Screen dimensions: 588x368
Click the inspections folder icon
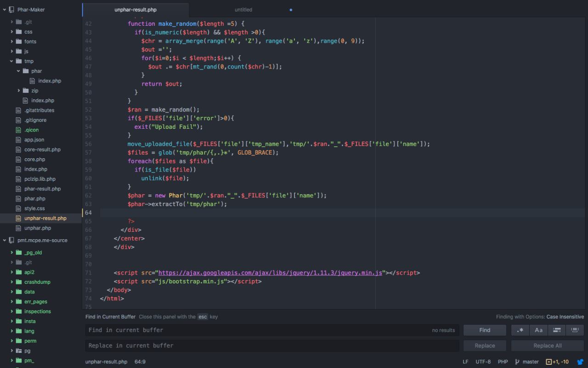[19, 311]
